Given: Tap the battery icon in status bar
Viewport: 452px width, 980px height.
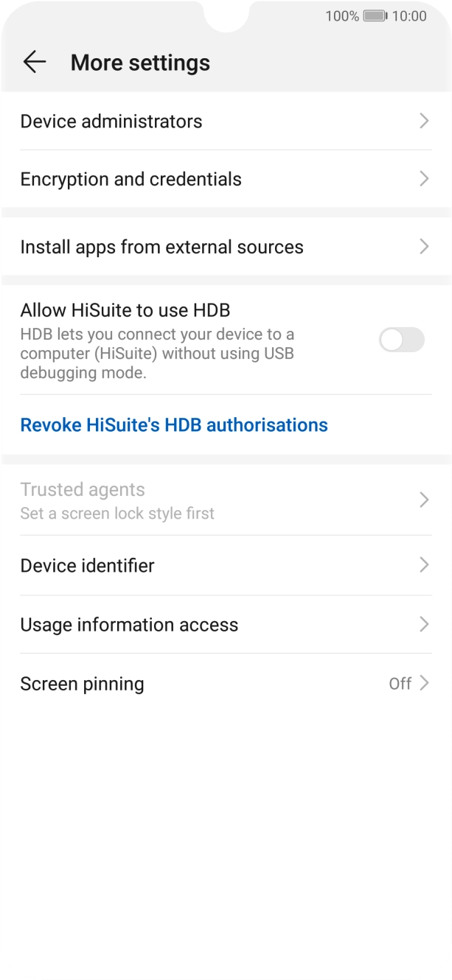Looking at the screenshot, I should coord(375,16).
